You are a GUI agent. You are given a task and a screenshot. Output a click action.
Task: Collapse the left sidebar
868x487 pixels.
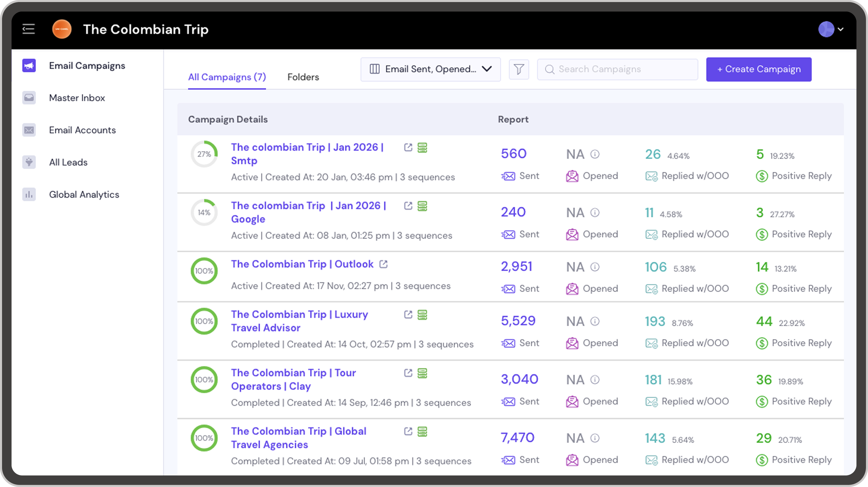pos(29,29)
